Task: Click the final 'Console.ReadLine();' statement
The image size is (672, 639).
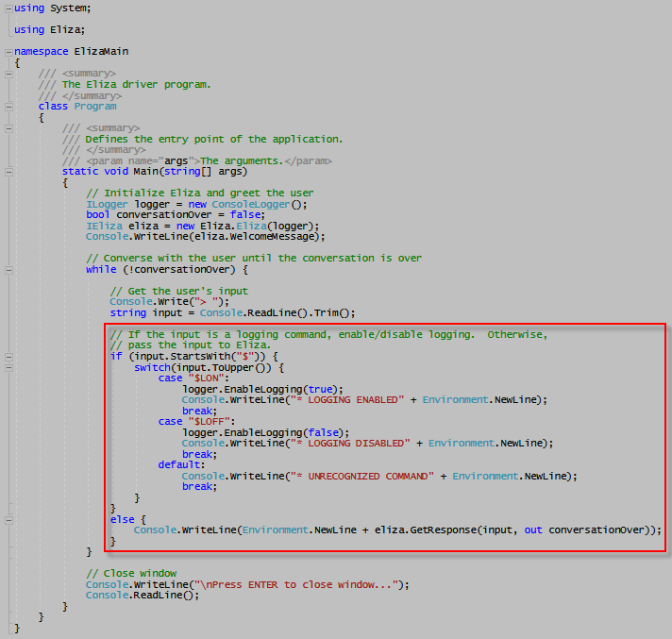Action: point(143,596)
